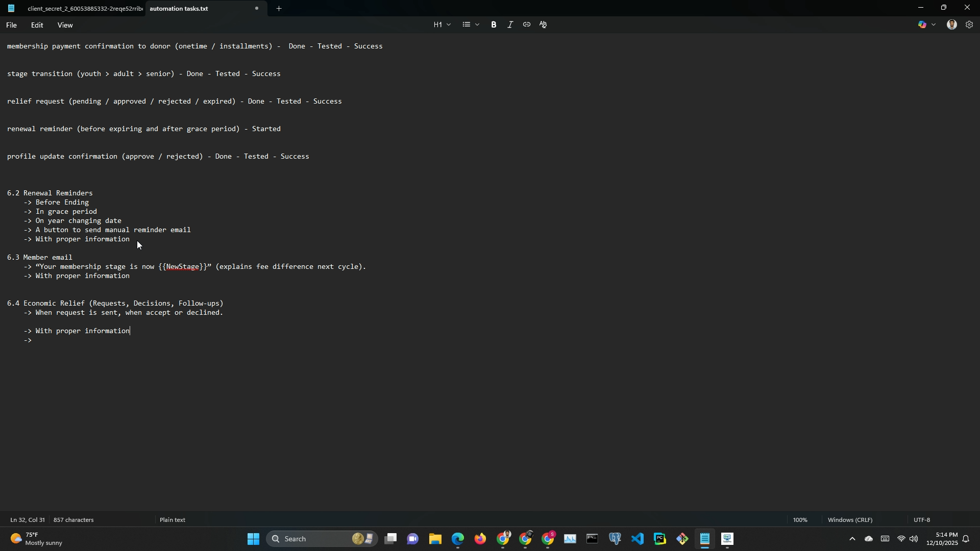
Task: Click the 100% zoom level indicator
Action: (x=800, y=520)
